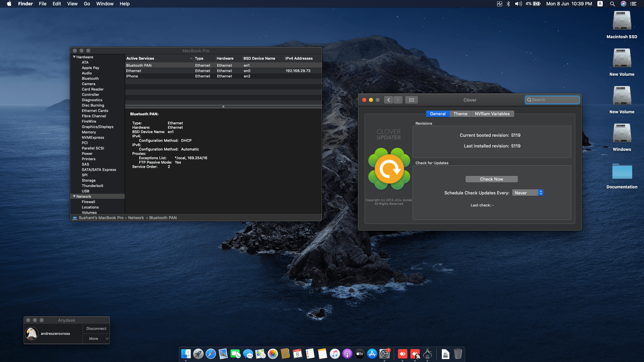This screenshot has height=362, width=644.
Task: Open Maps from the dock
Action: [x=260, y=354]
